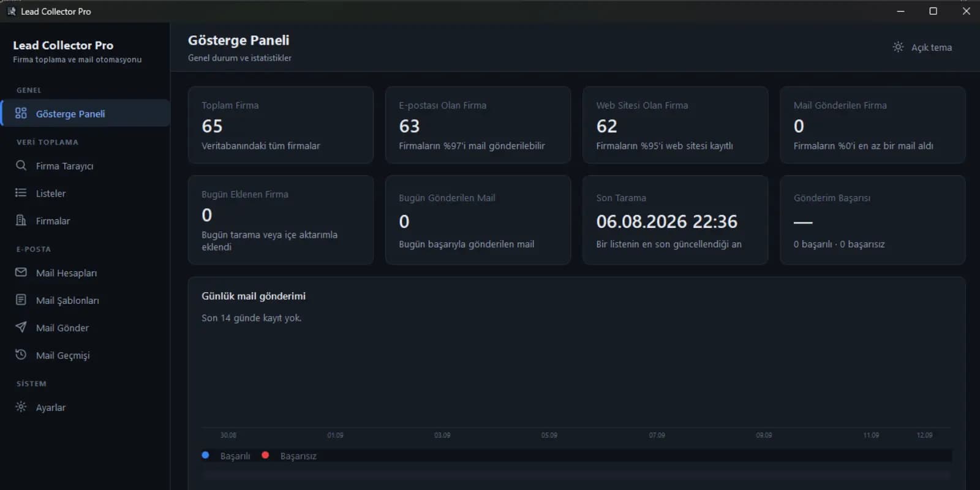Viewport: 980px width, 490px height.
Task: Click the Mail Gönderilen Firma card title
Action: pyautogui.click(x=840, y=105)
